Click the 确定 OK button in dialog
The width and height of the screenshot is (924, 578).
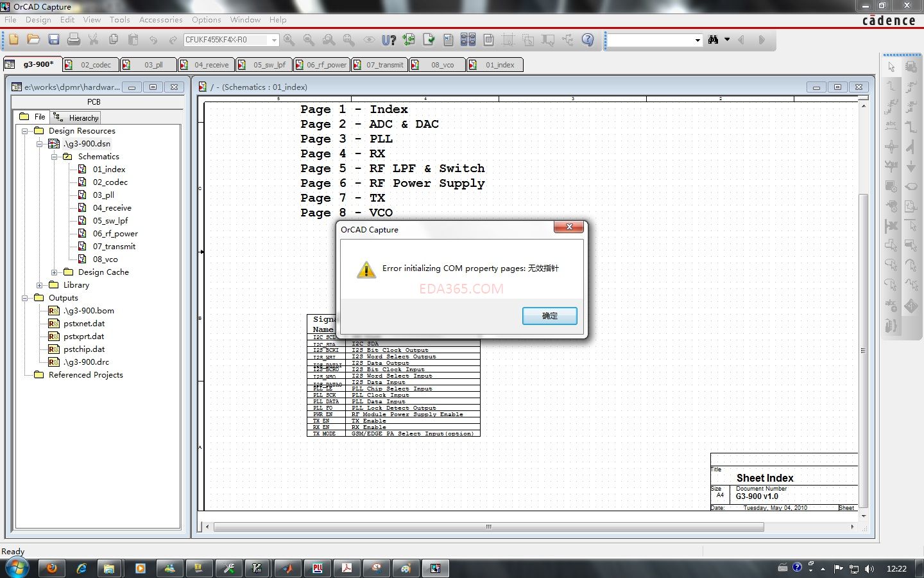tap(550, 316)
